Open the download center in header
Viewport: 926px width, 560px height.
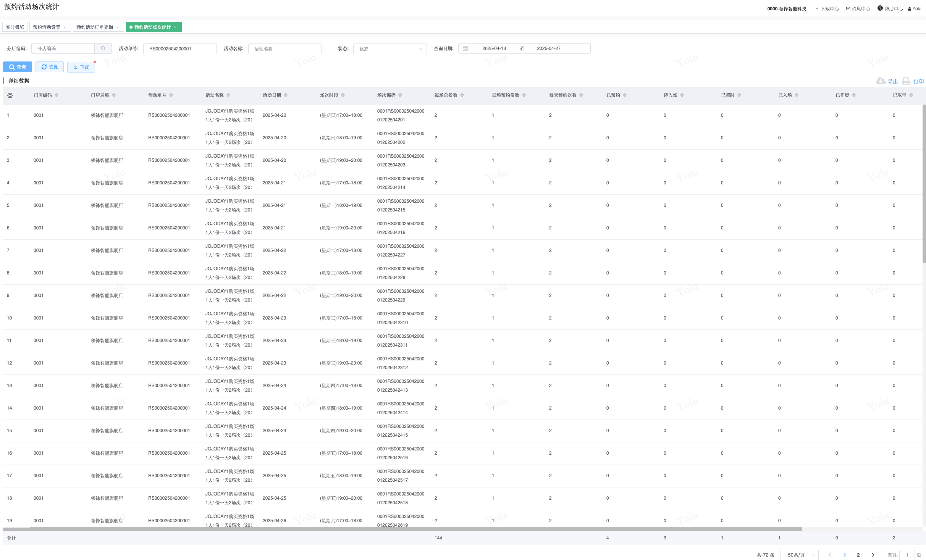pyautogui.click(x=827, y=9)
